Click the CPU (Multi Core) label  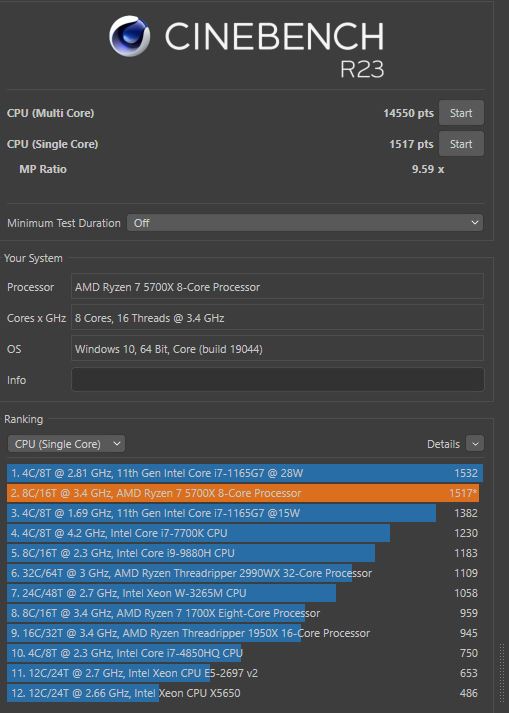pos(50,113)
